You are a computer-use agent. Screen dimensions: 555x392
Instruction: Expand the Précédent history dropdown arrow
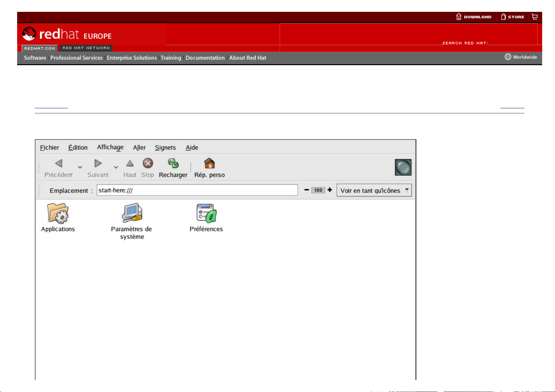[80, 168]
